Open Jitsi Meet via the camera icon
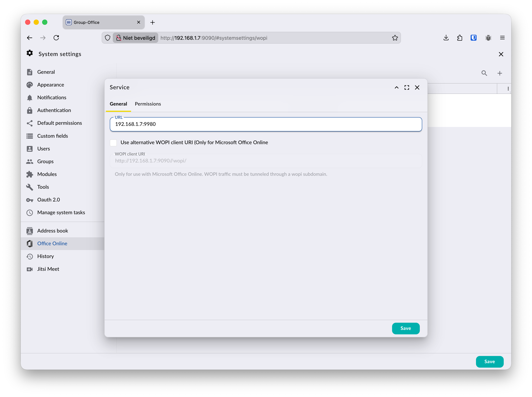Screen dimensions: 532x397 click(x=30, y=269)
